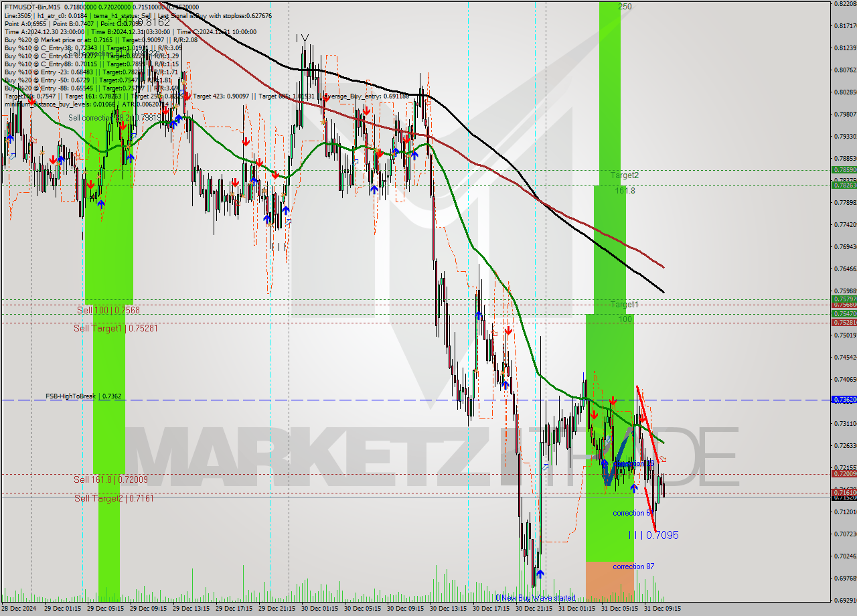The height and width of the screenshot is (616, 857).
Task: Click the 'Target2' label on green zone
Action: (x=624, y=175)
